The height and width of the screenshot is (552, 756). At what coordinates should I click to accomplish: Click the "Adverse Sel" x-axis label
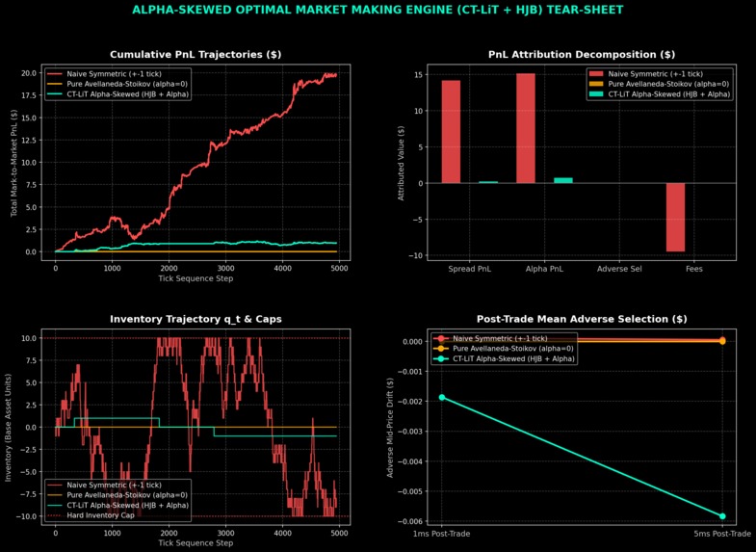pos(619,269)
